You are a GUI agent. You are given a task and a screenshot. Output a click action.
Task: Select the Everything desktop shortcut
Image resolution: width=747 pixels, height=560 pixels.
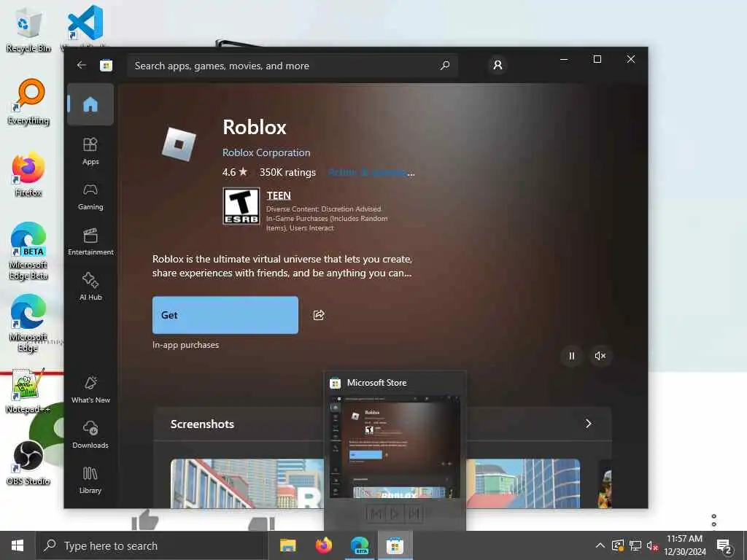point(28,102)
